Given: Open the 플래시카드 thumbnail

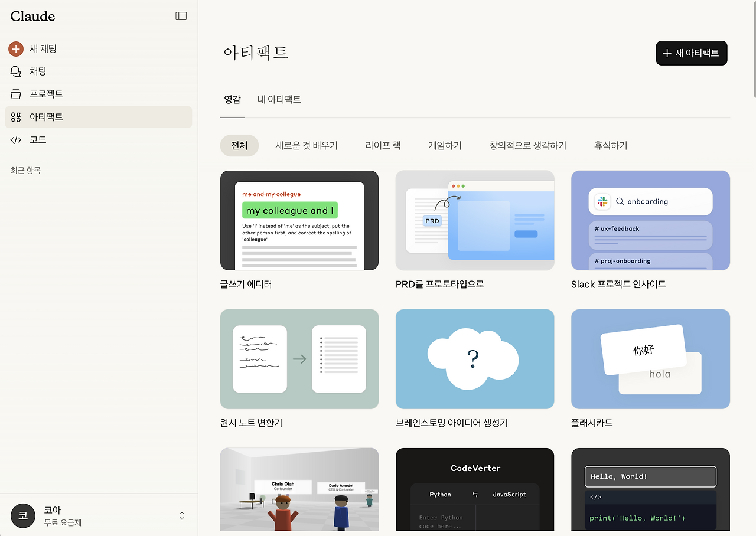Looking at the screenshot, I should (650, 359).
